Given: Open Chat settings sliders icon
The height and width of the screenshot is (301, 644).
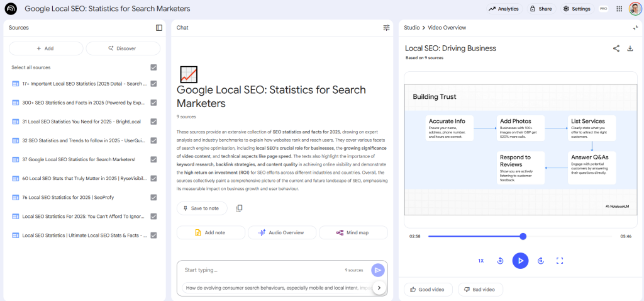Looking at the screenshot, I should point(386,28).
